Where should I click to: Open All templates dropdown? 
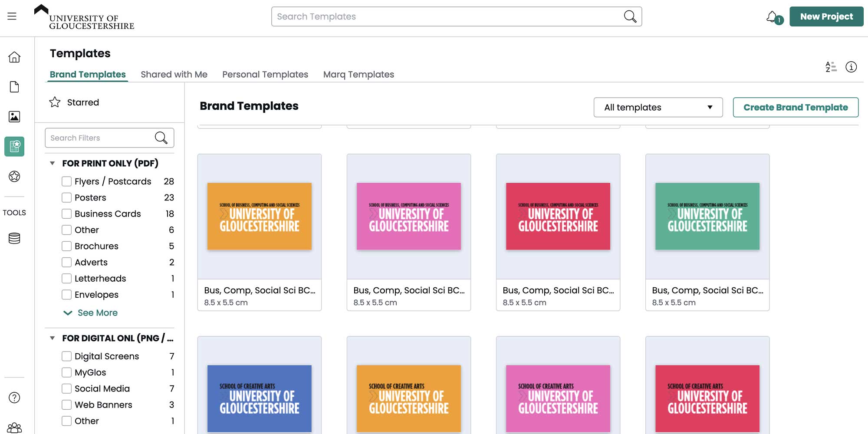point(658,107)
